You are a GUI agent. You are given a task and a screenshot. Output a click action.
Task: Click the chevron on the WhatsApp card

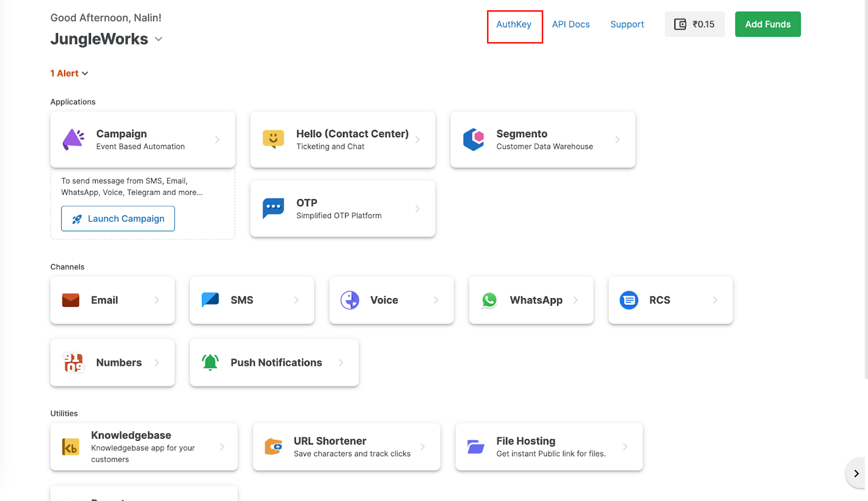[576, 300]
